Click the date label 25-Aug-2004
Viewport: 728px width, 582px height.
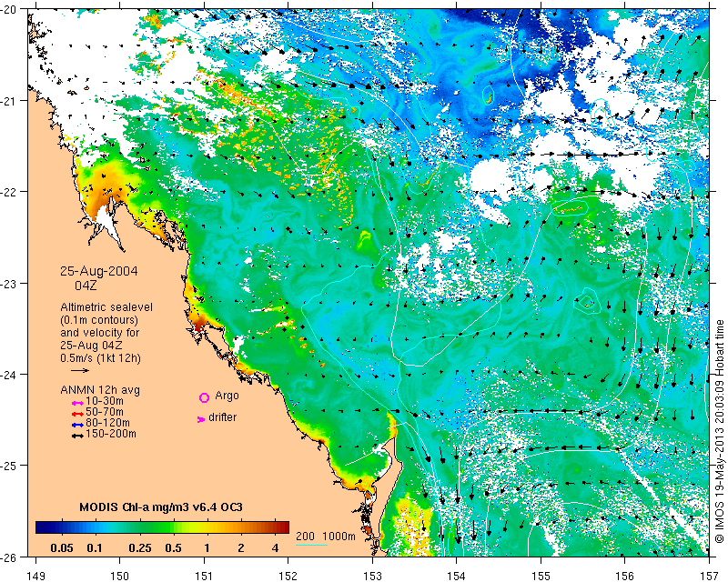(x=99, y=271)
